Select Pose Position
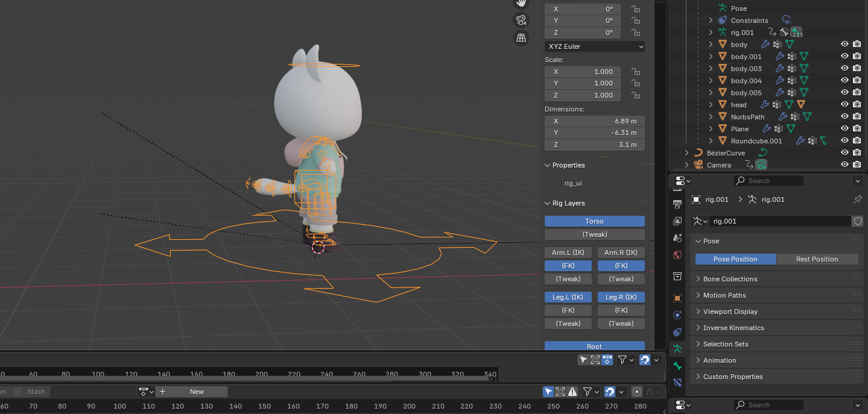 pos(735,259)
